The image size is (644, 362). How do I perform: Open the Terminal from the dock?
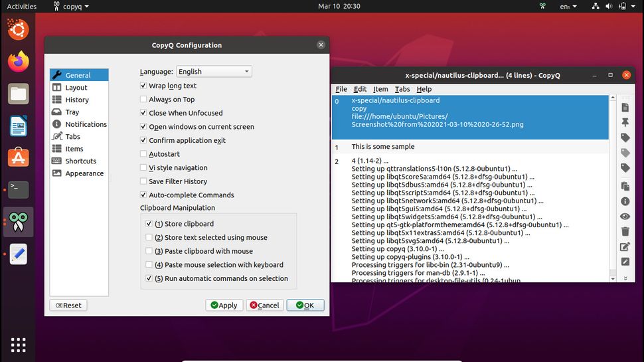[19, 190]
